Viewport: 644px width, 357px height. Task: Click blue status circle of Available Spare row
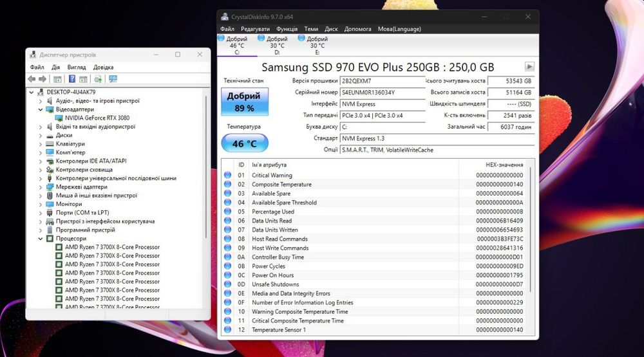tap(227, 193)
